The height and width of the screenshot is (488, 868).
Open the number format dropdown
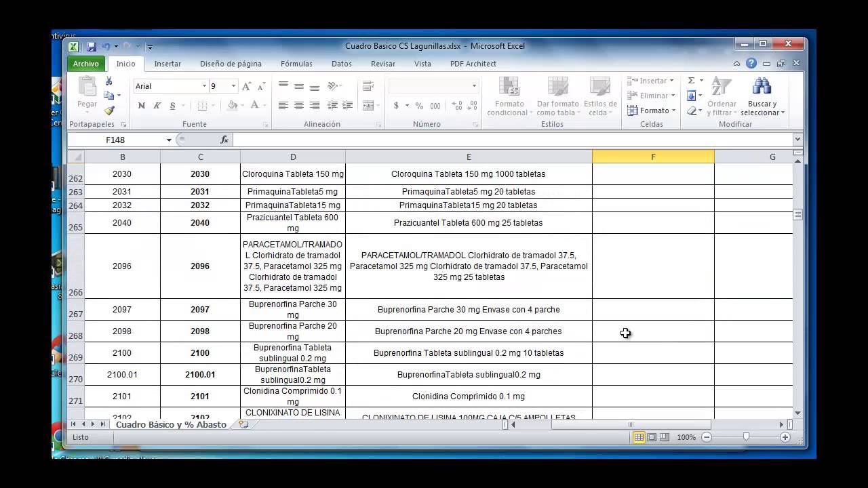pos(474,86)
